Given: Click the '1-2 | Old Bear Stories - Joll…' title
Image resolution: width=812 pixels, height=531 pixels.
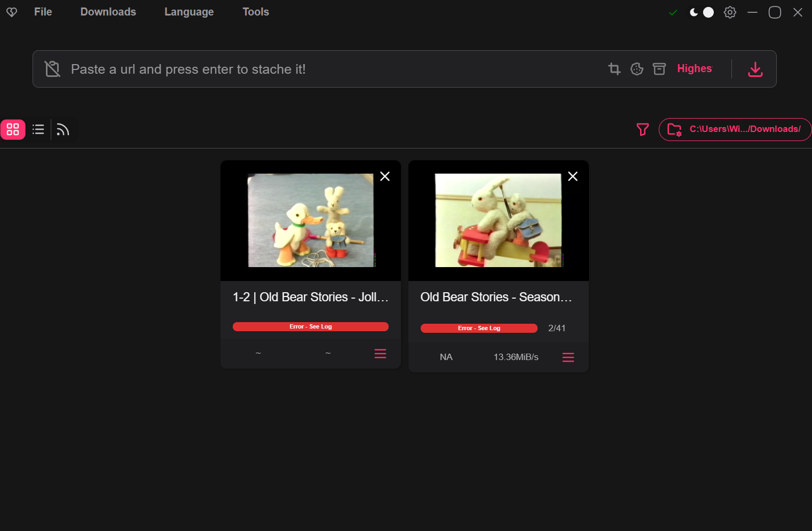Looking at the screenshot, I should coord(311,297).
